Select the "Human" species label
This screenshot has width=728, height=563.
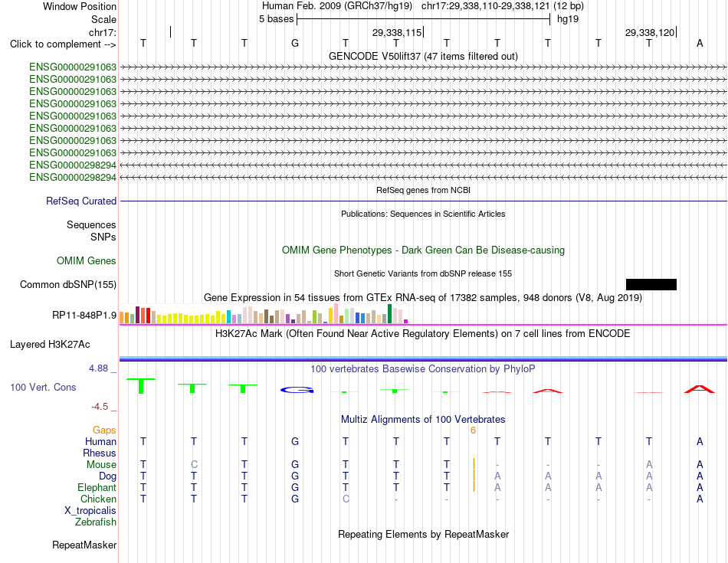tap(100, 441)
